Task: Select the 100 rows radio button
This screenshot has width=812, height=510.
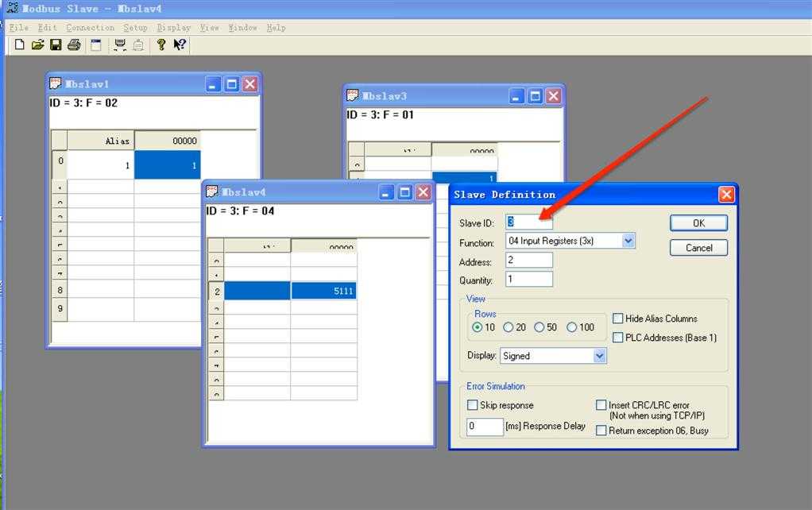Action: [x=572, y=327]
